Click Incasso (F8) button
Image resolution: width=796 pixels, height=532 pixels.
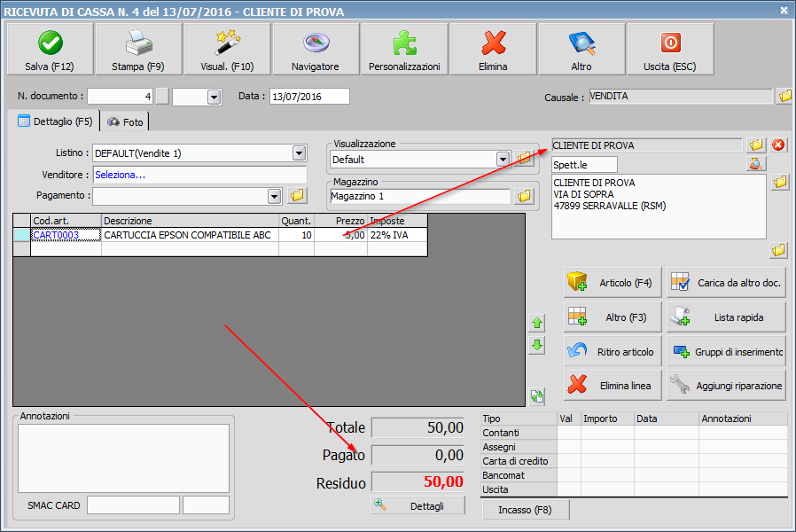[526, 510]
